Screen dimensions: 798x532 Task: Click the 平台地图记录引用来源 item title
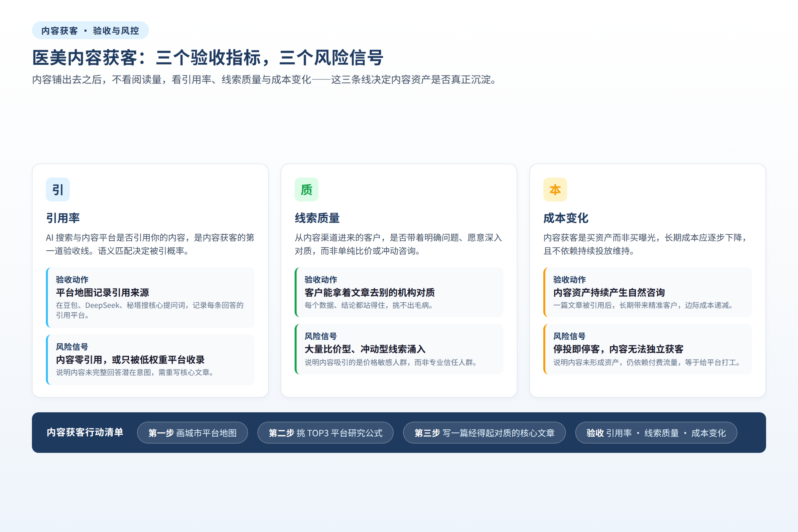(x=102, y=293)
